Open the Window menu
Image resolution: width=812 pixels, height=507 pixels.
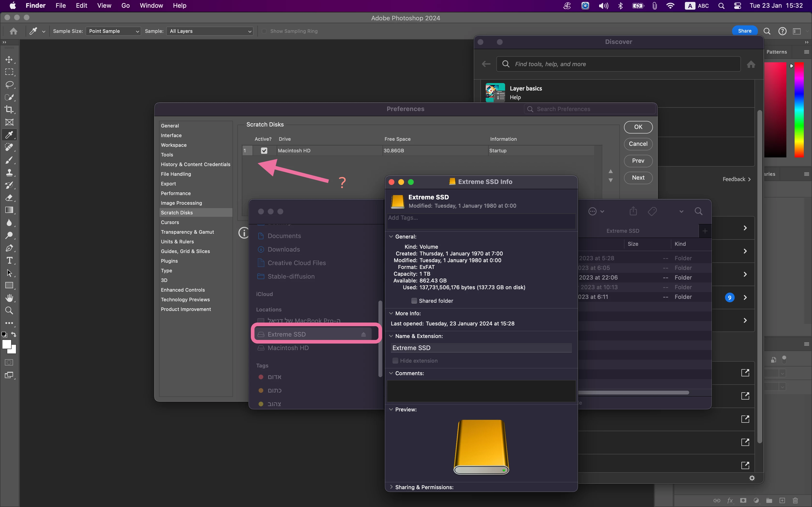point(151,6)
